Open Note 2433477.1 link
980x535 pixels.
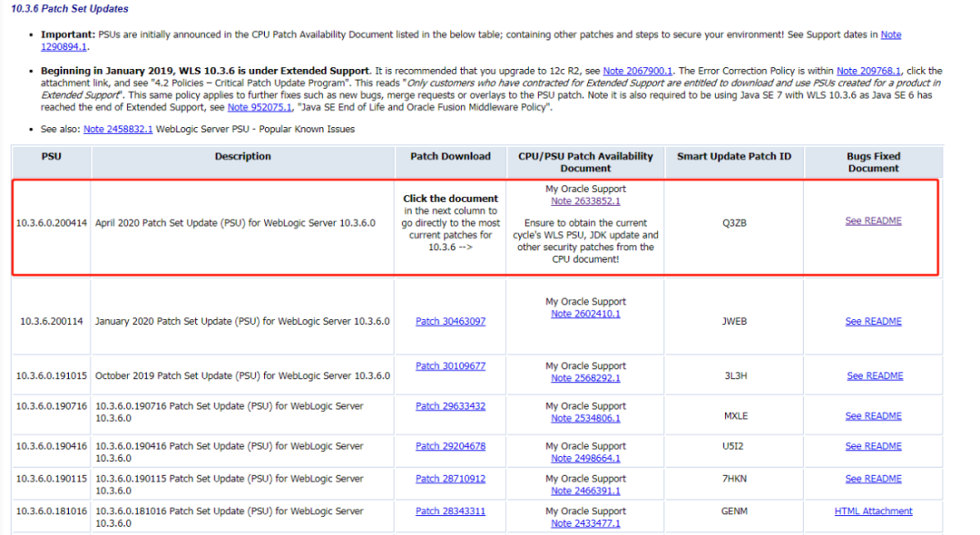click(x=585, y=523)
